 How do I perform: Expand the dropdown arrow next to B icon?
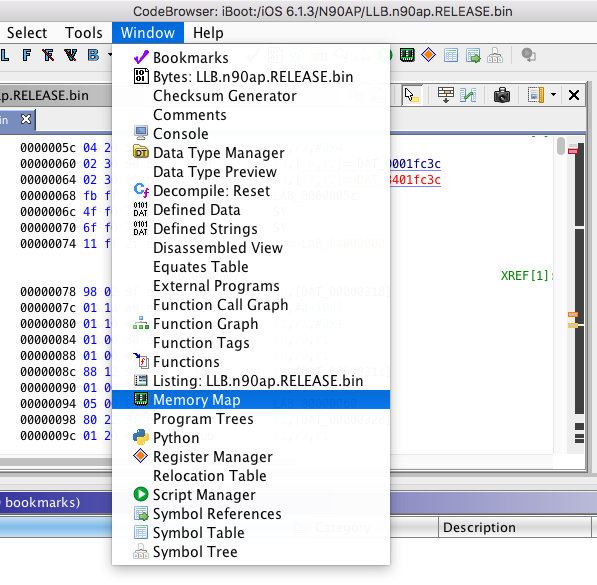click(x=110, y=56)
